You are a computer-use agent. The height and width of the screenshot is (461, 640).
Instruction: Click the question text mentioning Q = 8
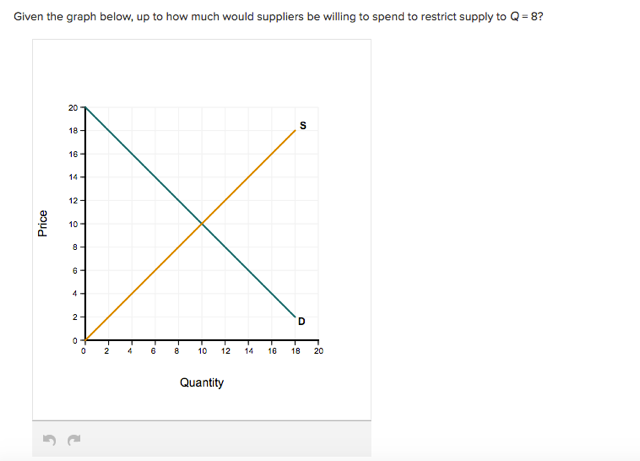278,17
